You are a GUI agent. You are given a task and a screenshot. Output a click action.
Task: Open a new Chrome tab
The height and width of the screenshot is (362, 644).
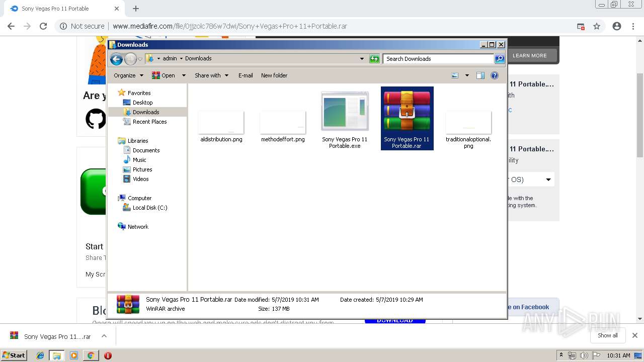(136, 9)
